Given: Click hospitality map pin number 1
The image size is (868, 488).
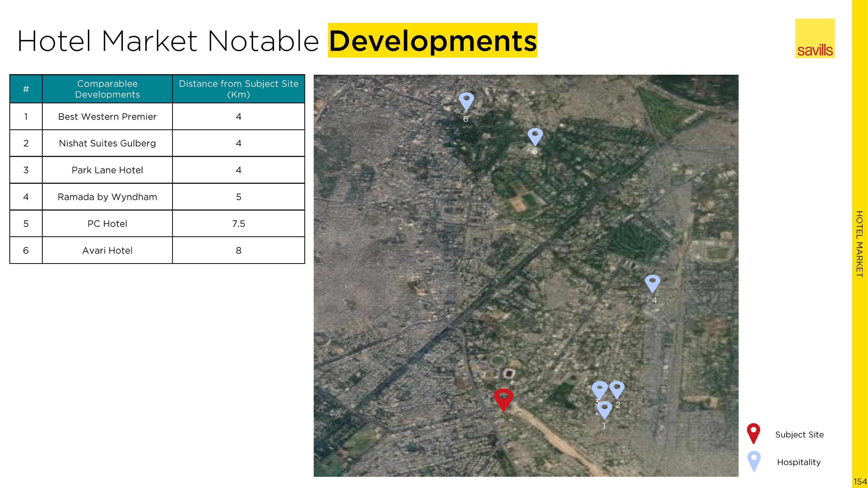Looking at the screenshot, I should [x=604, y=409].
